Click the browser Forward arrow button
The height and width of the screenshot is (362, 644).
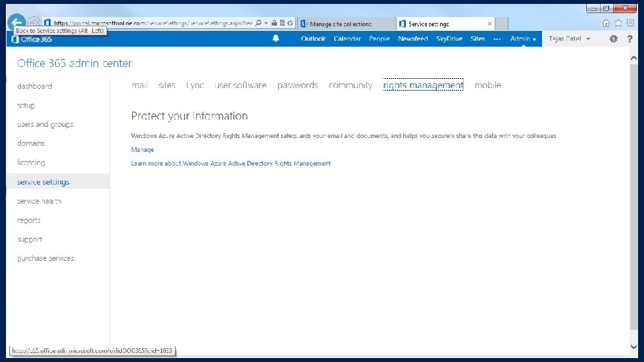coord(34,22)
